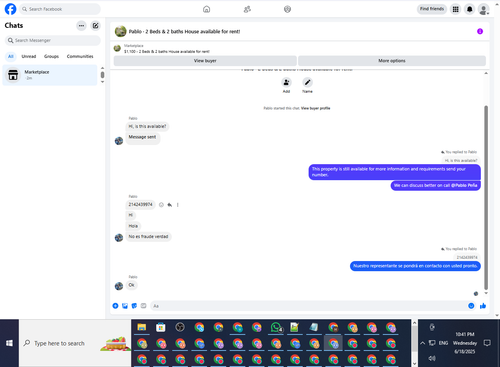500x367 pixels.
Task: Open the View buyer profile link
Action: (315, 108)
